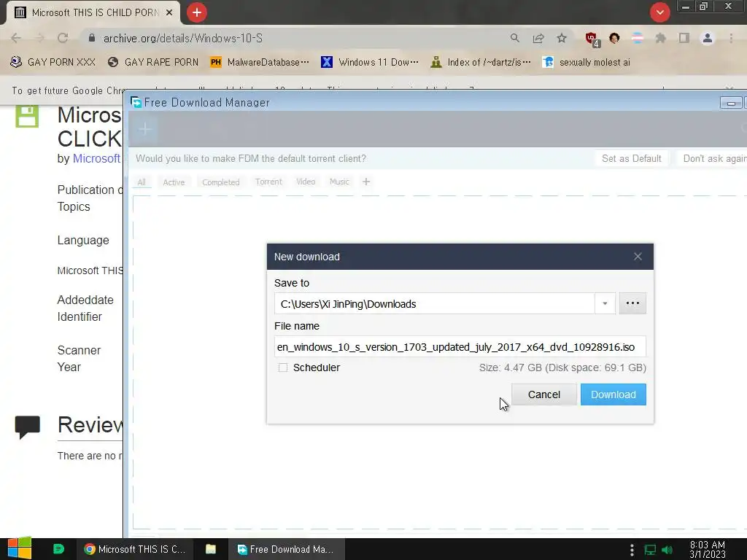Show hidden tray icons with the three dots

632,550
